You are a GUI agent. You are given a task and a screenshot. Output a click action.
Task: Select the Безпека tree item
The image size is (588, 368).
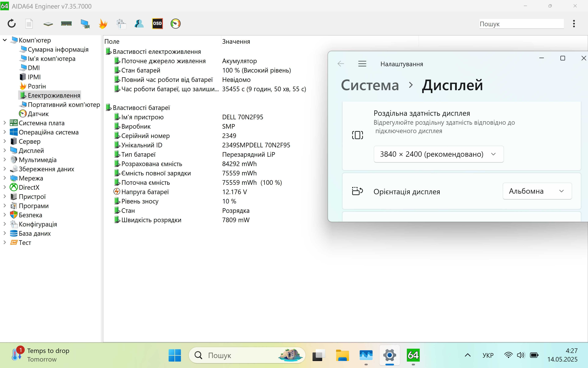(30, 215)
